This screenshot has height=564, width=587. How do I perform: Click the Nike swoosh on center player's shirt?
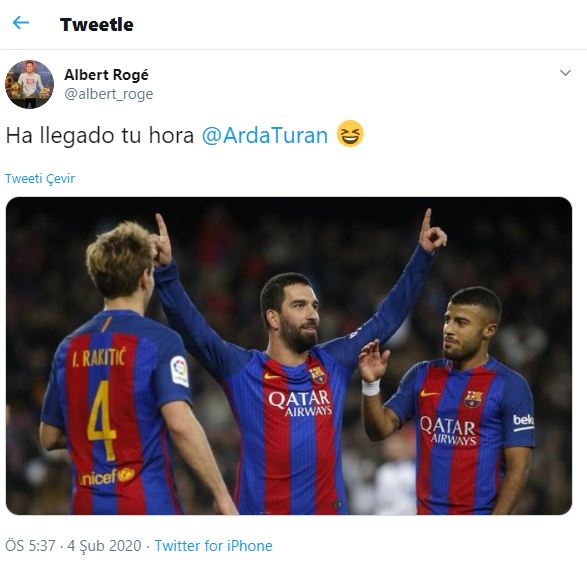click(272, 376)
